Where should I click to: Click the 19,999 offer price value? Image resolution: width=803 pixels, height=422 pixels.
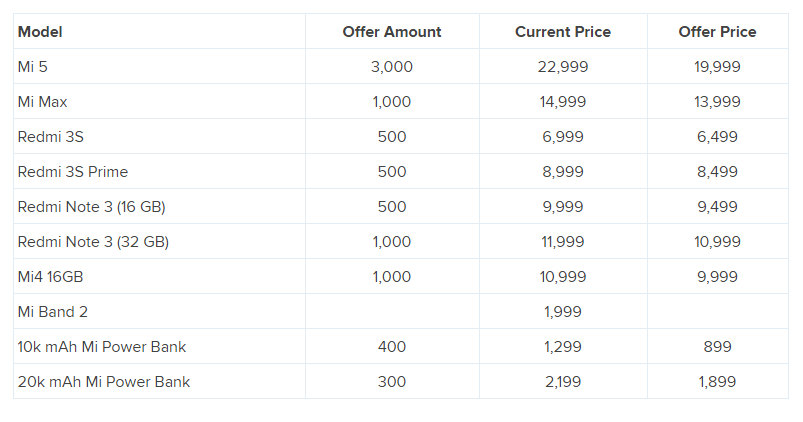click(717, 67)
